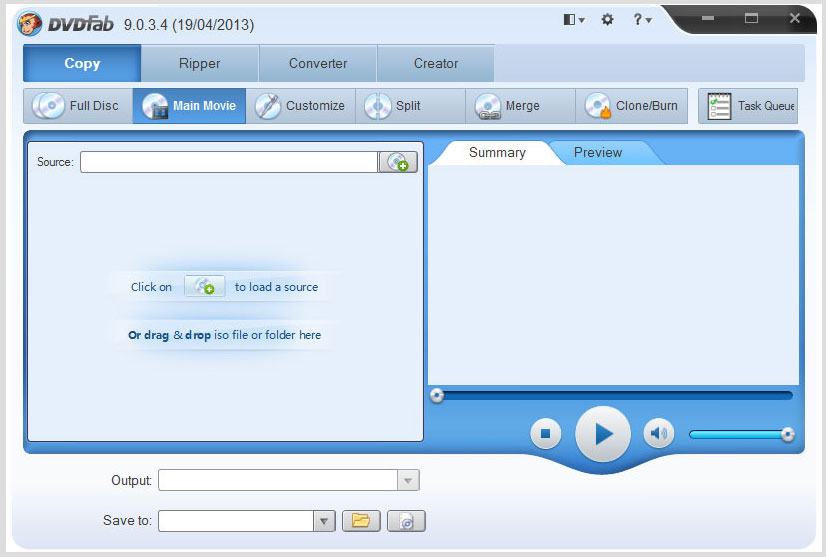
Task: Select Split copy mode
Action: click(410, 106)
